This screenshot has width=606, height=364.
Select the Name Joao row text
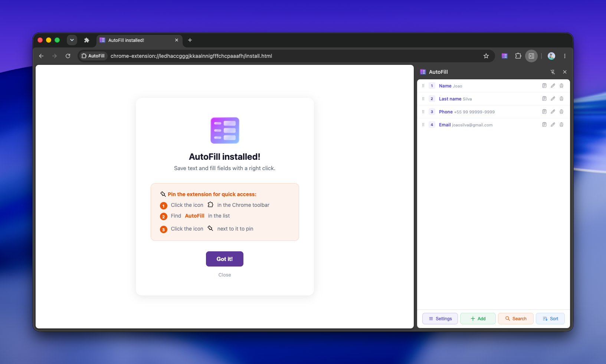[x=451, y=86]
